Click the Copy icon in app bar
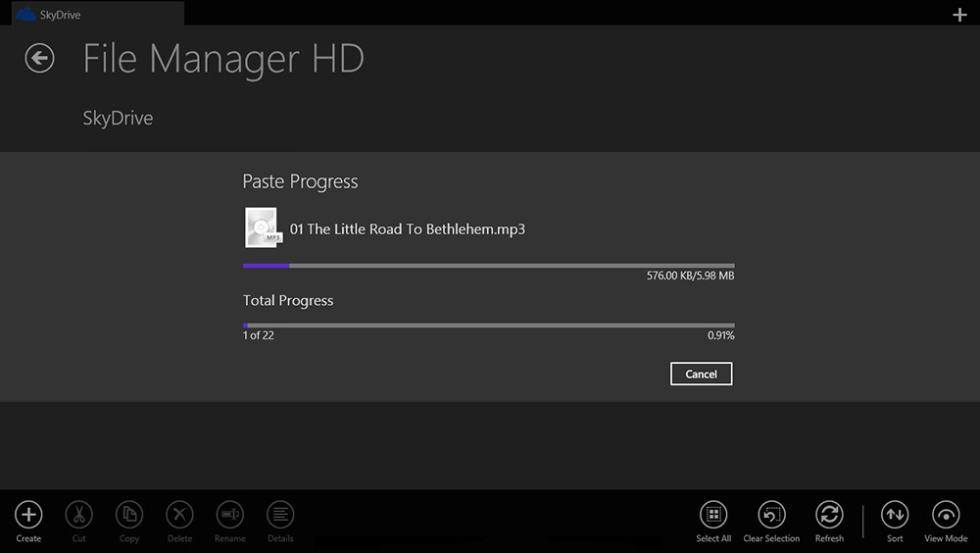980x553 pixels. 129,515
